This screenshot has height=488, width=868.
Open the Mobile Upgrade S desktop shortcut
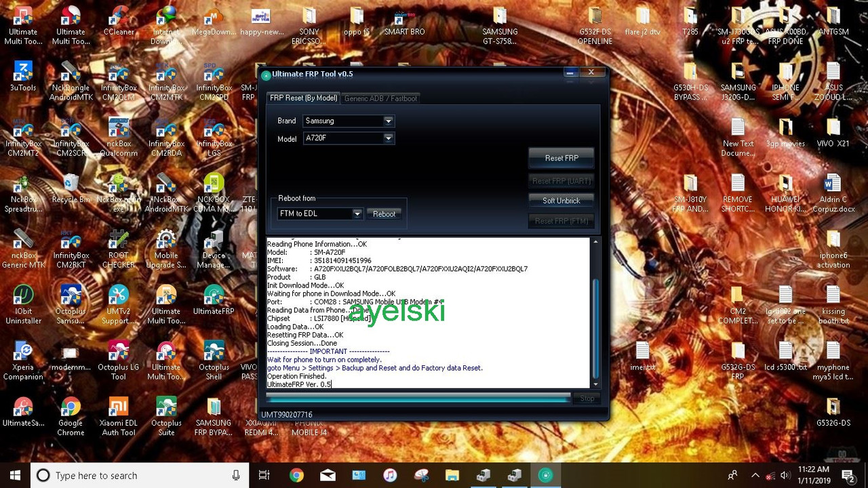[166, 249]
